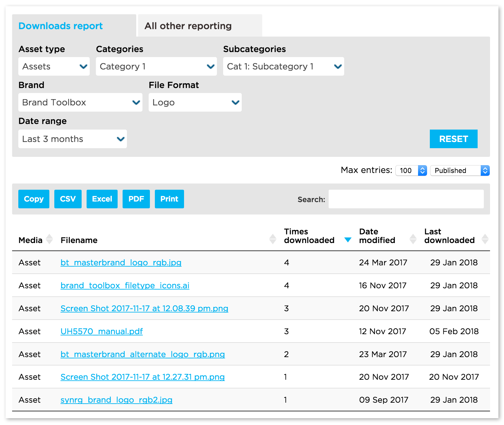Image resolution: width=504 pixels, height=425 pixels.
Task: Choose a Brand from dropdown
Action: 80,102
